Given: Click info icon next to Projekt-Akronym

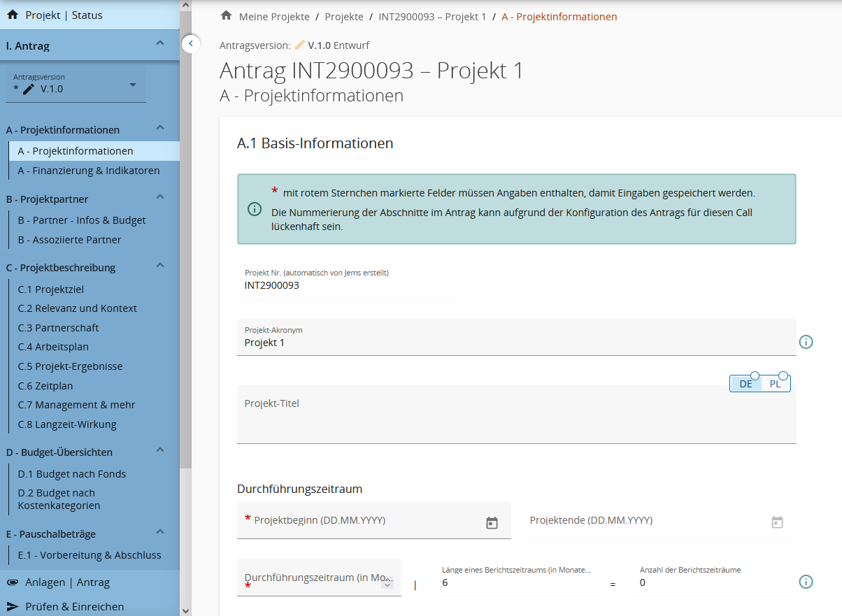Looking at the screenshot, I should click(x=806, y=342).
